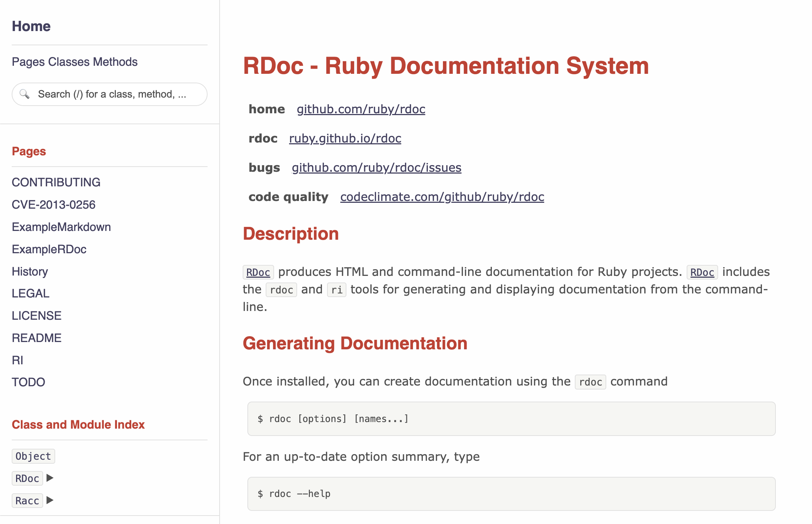Open the README page

point(37,338)
